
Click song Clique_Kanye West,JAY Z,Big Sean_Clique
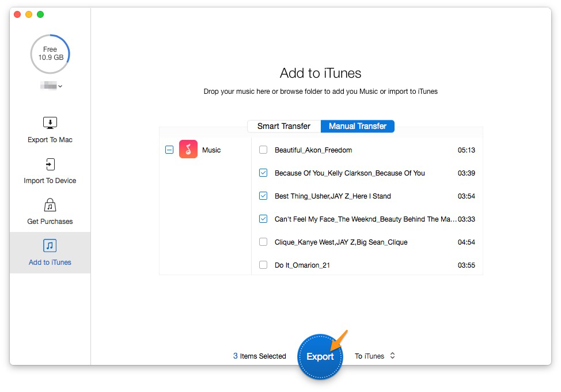tap(341, 242)
